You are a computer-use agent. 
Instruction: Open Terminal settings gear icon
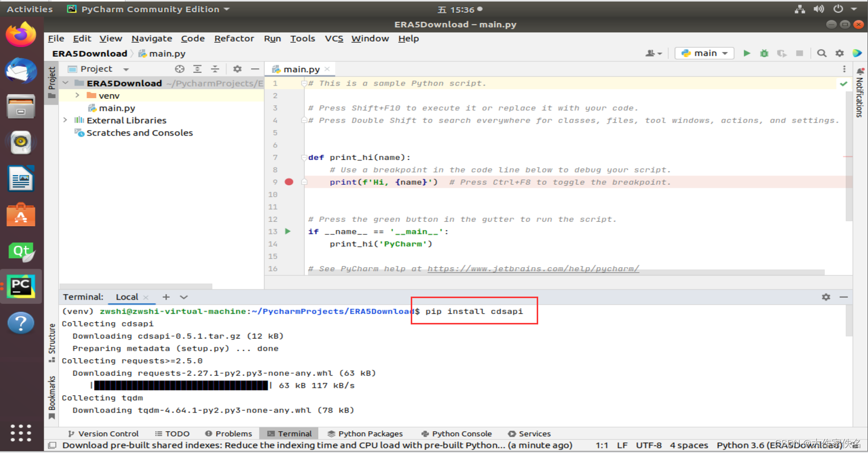[826, 297]
